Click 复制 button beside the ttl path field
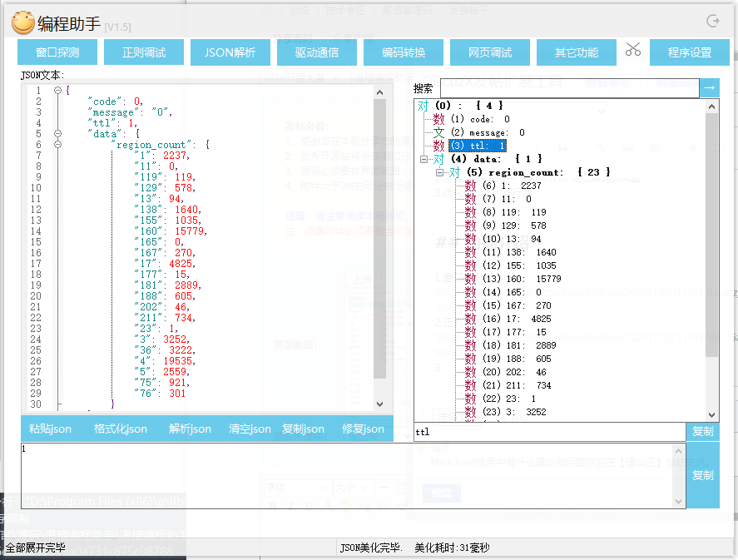Viewport: 738px width, 560px height. pos(703,432)
